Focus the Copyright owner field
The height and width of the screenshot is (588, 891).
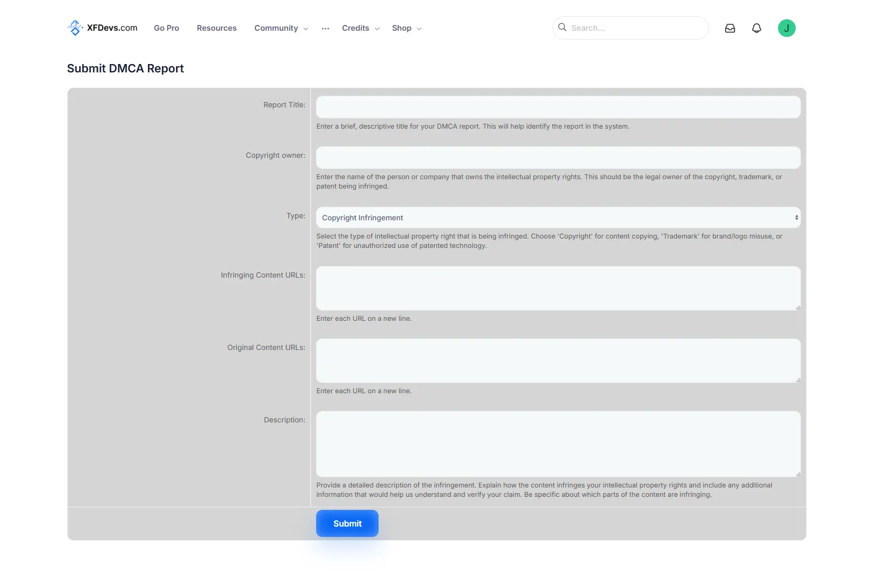click(558, 158)
